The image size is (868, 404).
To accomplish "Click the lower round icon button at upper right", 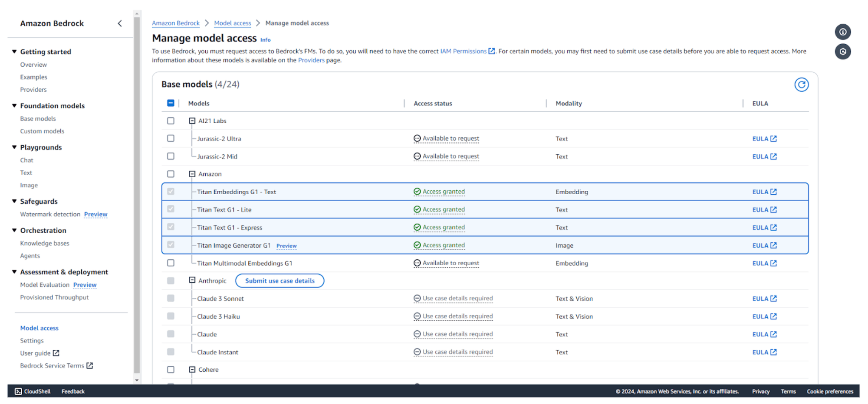I will tap(842, 52).
